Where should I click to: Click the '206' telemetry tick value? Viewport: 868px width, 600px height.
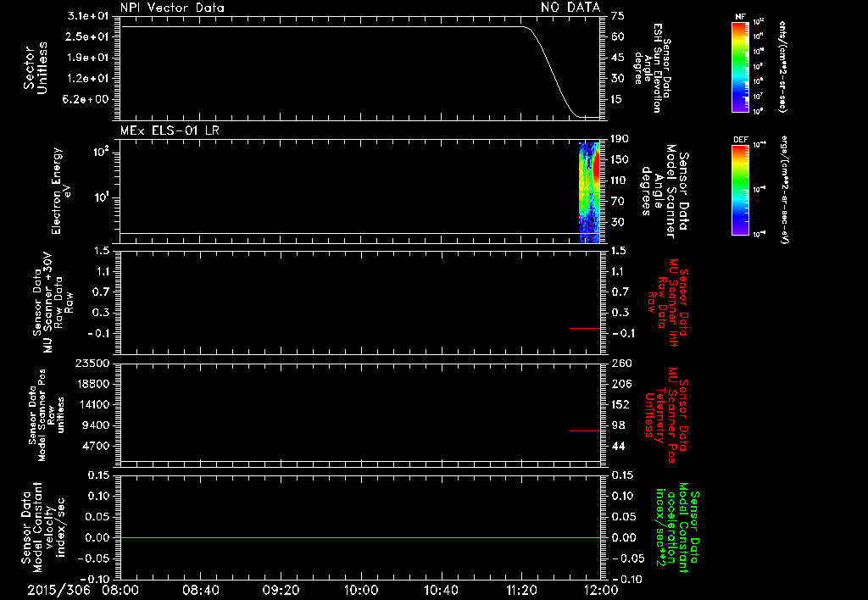point(620,384)
